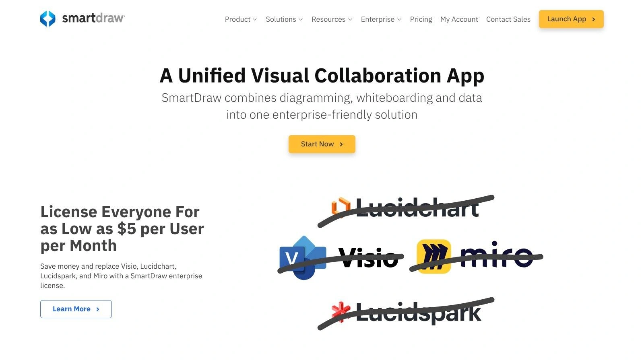The image size is (644, 362).
Task: Click the SmartDraw diamond logo icon
Action: click(x=48, y=19)
